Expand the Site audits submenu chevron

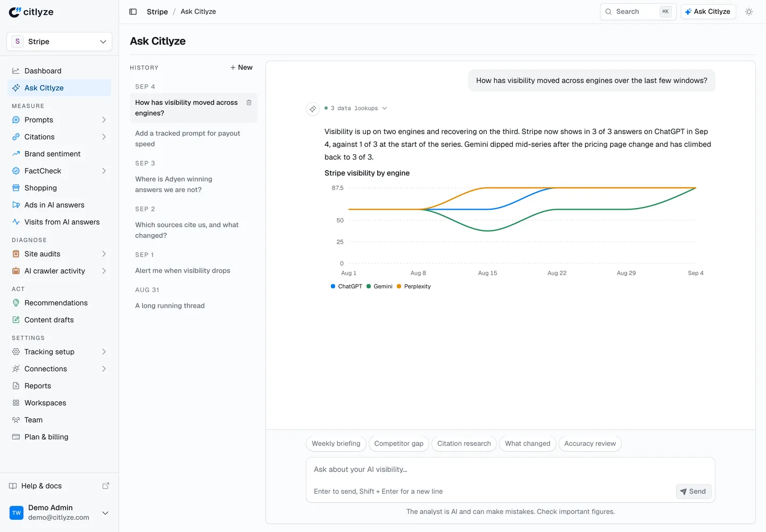pyautogui.click(x=104, y=254)
